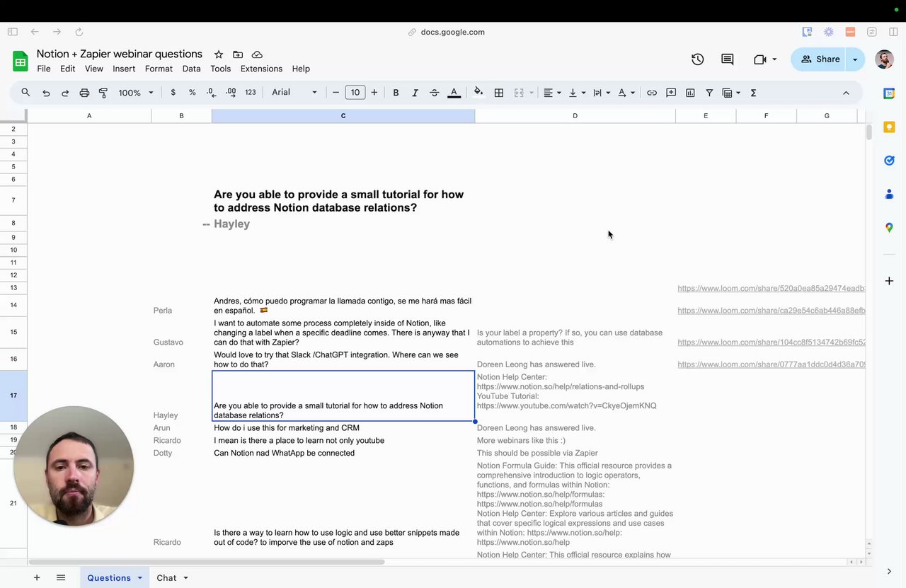Toggle strikethrough formatting
This screenshot has height=588, width=906.
(x=435, y=93)
